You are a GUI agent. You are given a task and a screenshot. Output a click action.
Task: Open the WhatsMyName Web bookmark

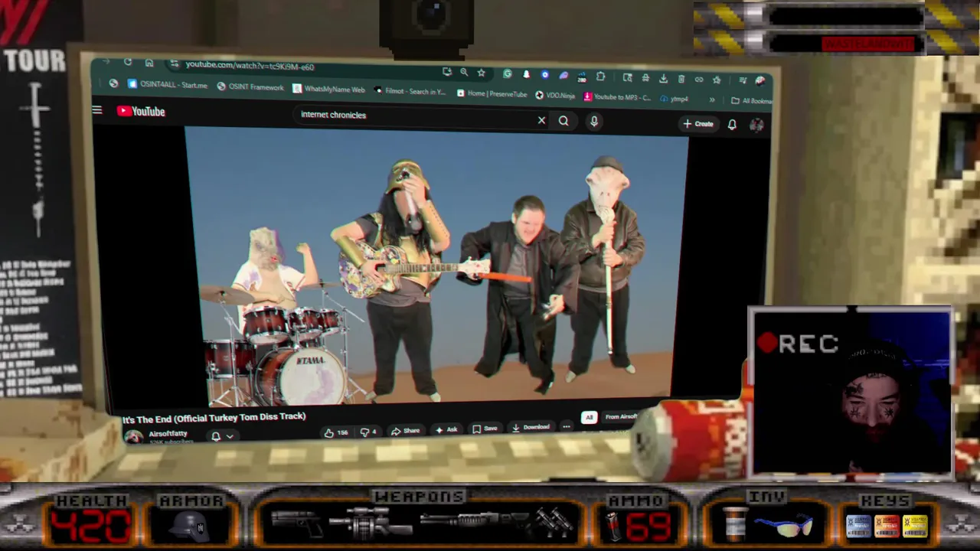click(x=328, y=90)
